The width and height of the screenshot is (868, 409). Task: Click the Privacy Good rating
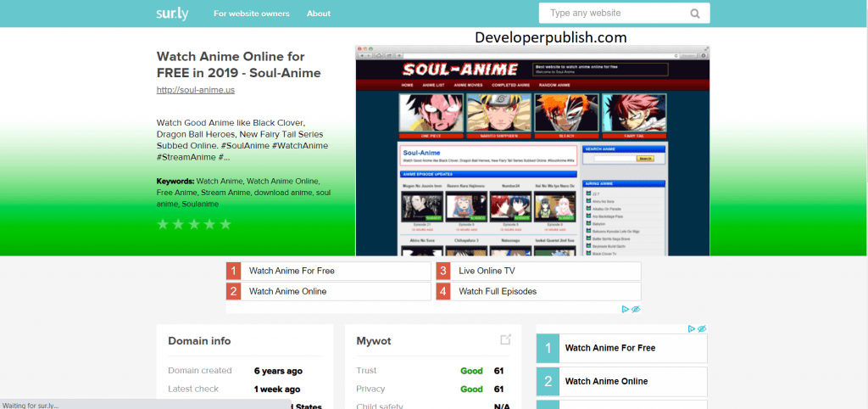pyautogui.click(x=471, y=389)
